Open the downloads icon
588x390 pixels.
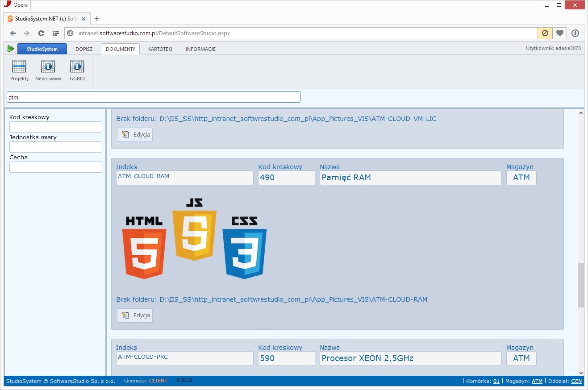point(575,33)
